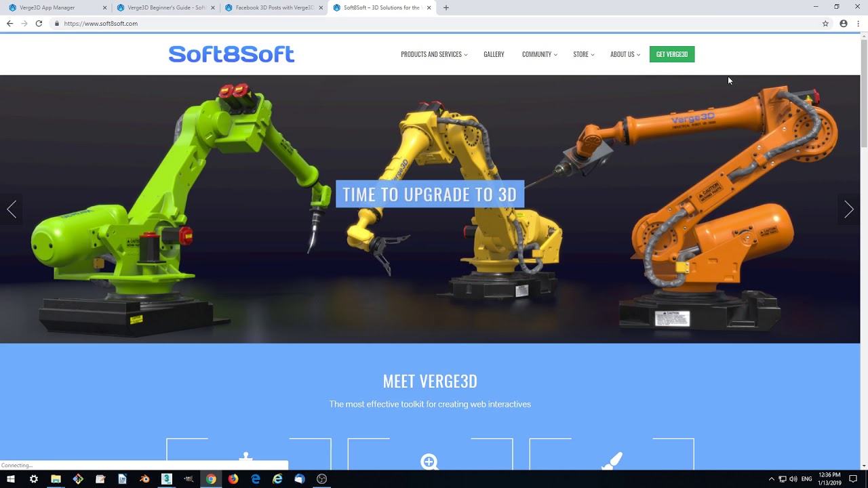868x488 pixels.
Task: Click the paintbrush feature icon
Action: click(x=612, y=462)
